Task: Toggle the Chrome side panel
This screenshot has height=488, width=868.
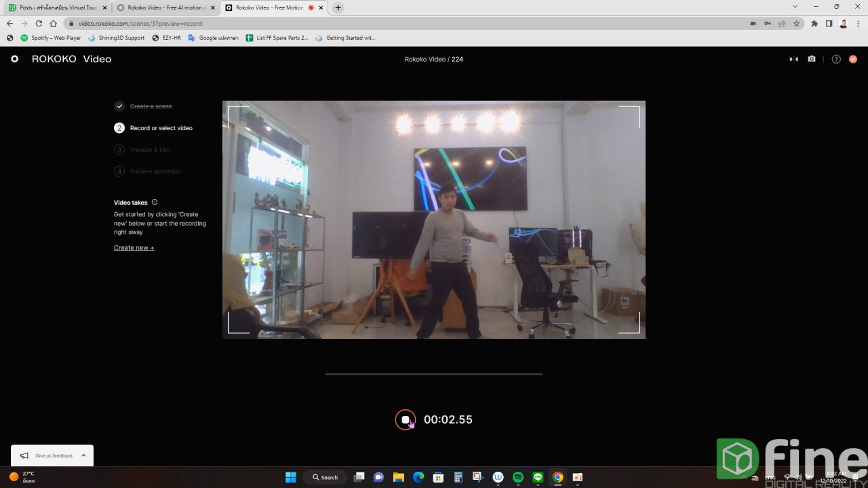Action: (x=829, y=23)
